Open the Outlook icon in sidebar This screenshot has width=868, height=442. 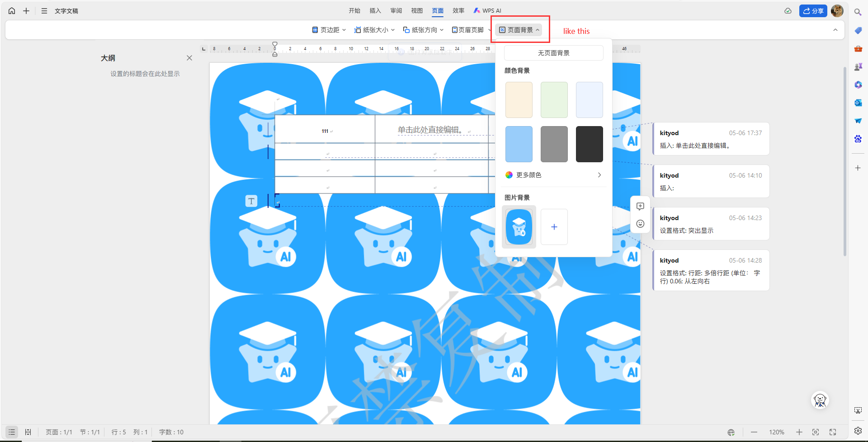pyautogui.click(x=858, y=103)
